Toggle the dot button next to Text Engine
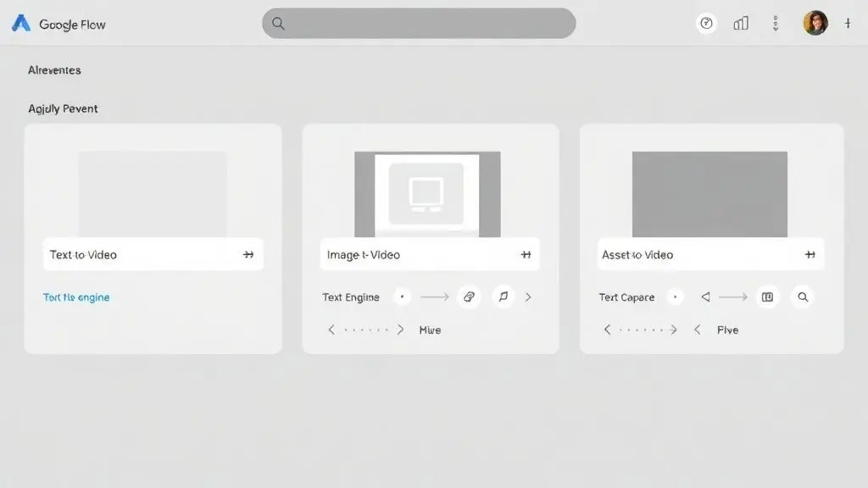Image resolution: width=868 pixels, height=488 pixels. click(x=402, y=297)
